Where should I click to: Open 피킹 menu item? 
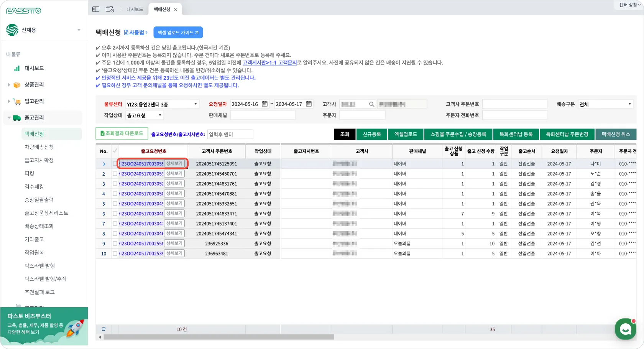click(30, 173)
